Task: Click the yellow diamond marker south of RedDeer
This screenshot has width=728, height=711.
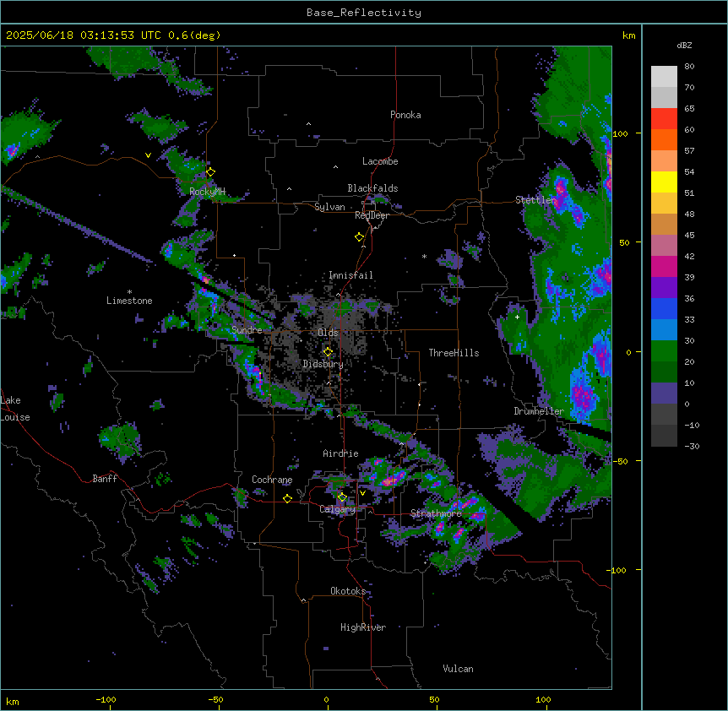Action: click(359, 237)
